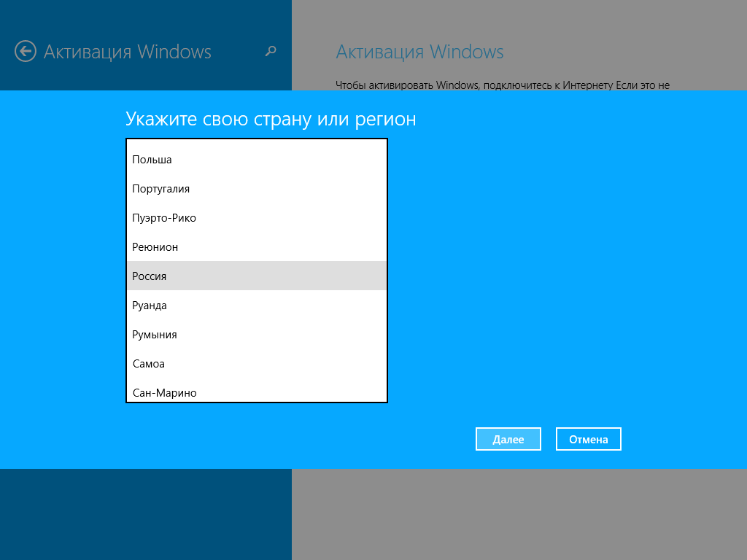Select Сан-Марино from the list
747x560 pixels.
coord(257,391)
